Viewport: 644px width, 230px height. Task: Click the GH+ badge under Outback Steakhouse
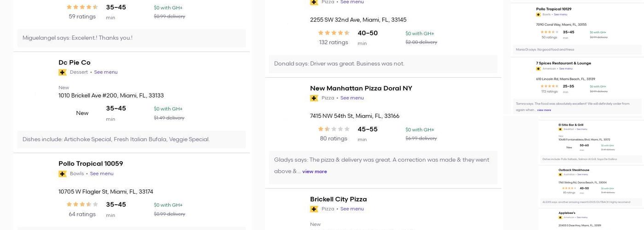[560, 174]
